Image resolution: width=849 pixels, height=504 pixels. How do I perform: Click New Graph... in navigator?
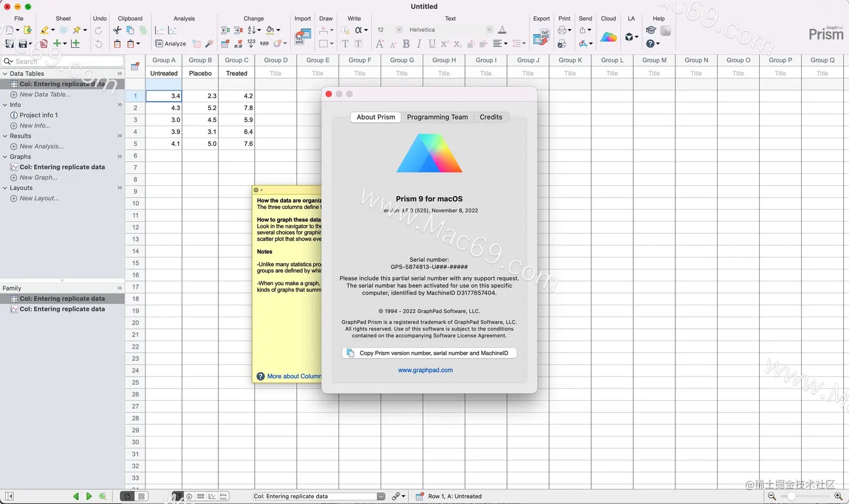point(38,177)
